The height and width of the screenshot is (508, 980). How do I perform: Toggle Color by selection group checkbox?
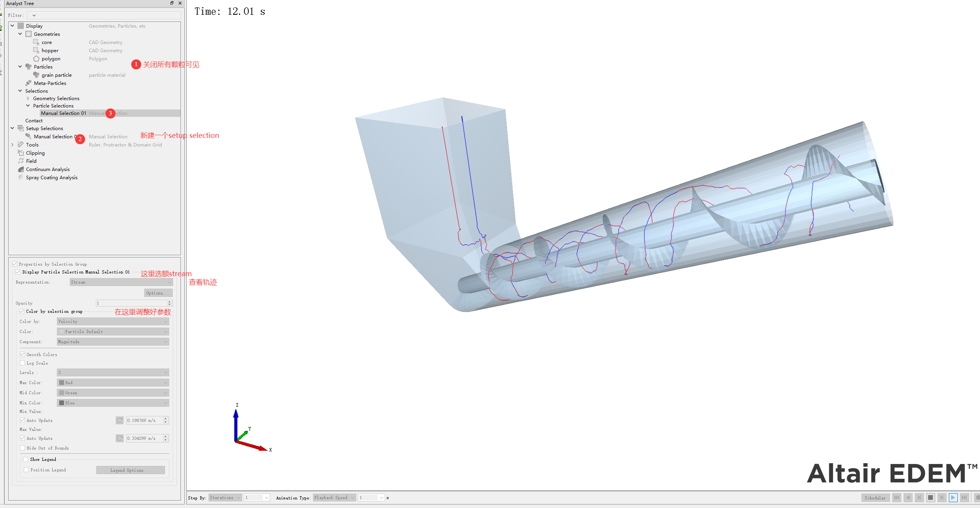pos(22,311)
